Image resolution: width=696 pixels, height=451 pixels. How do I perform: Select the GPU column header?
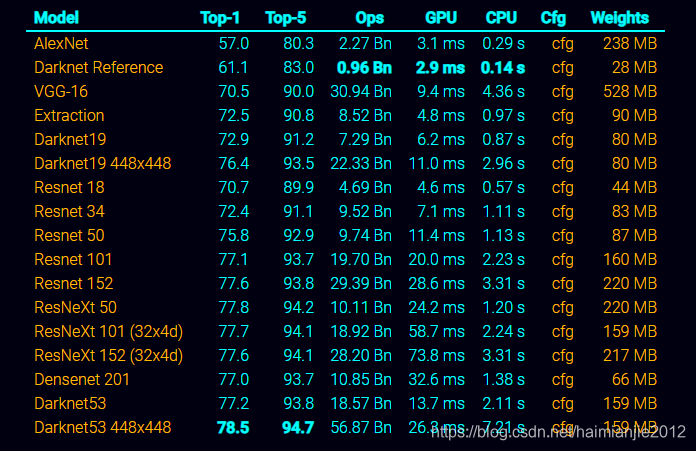(x=440, y=18)
